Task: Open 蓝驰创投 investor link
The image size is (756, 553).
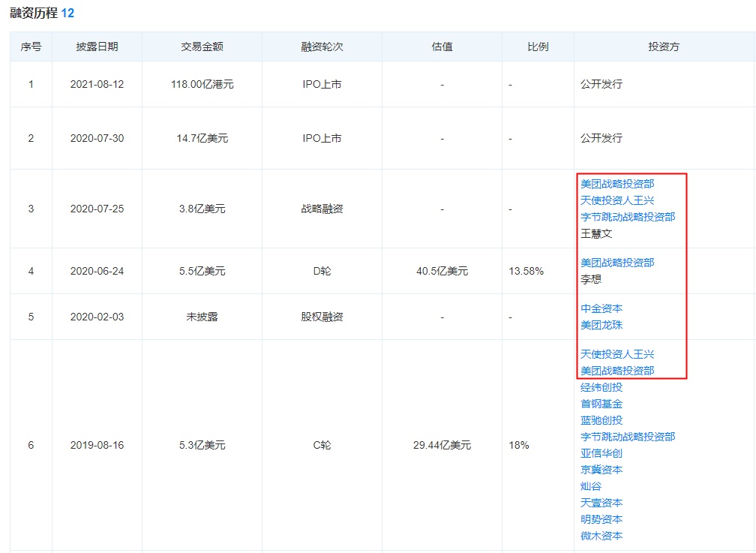Action: coord(601,420)
